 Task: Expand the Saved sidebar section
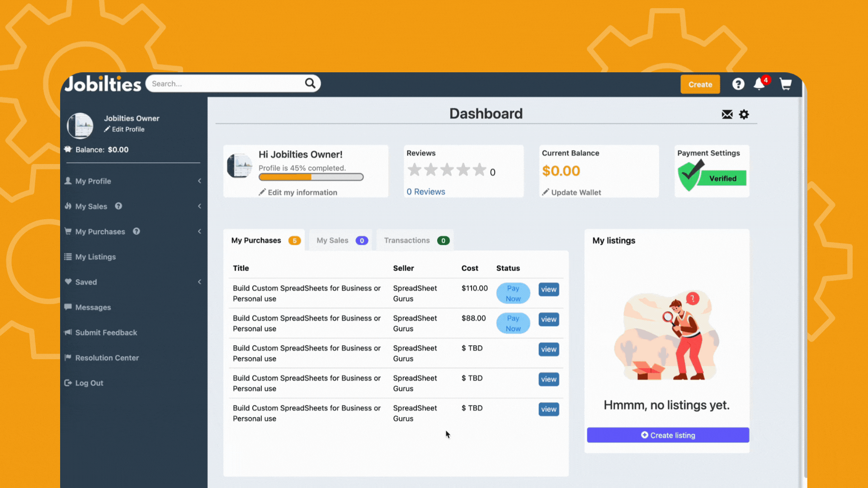click(x=199, y=282)
